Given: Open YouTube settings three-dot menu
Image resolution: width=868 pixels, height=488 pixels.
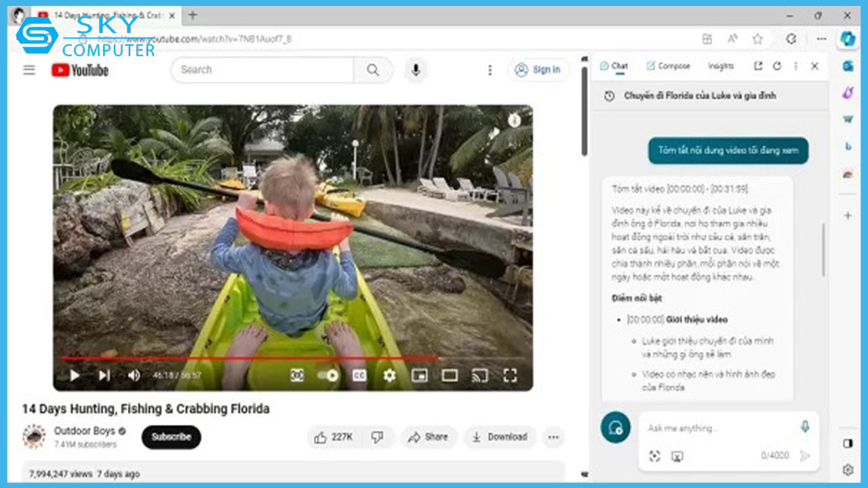Looking at the screenshot, I should (x=490, y=70).
